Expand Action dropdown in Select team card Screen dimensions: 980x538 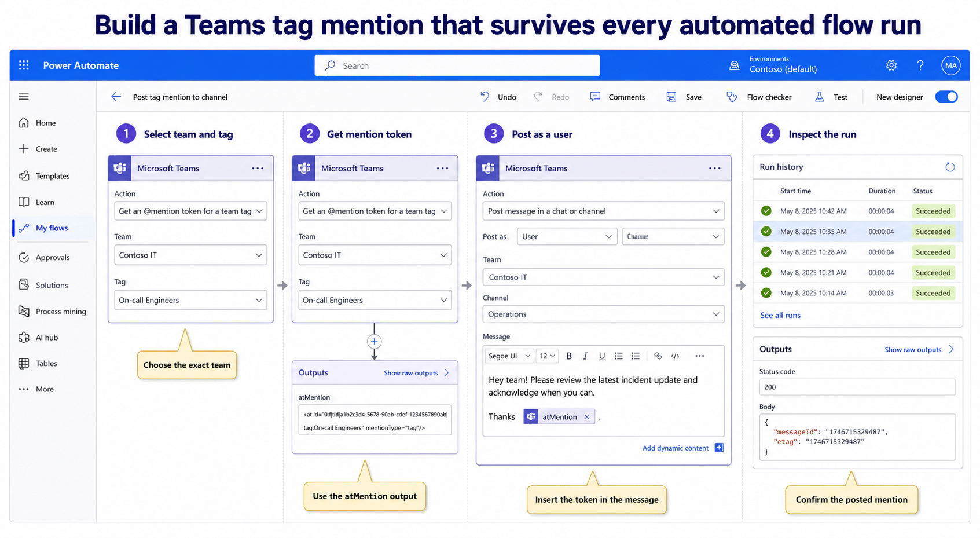pyautogui.click(x=190, y=211)
